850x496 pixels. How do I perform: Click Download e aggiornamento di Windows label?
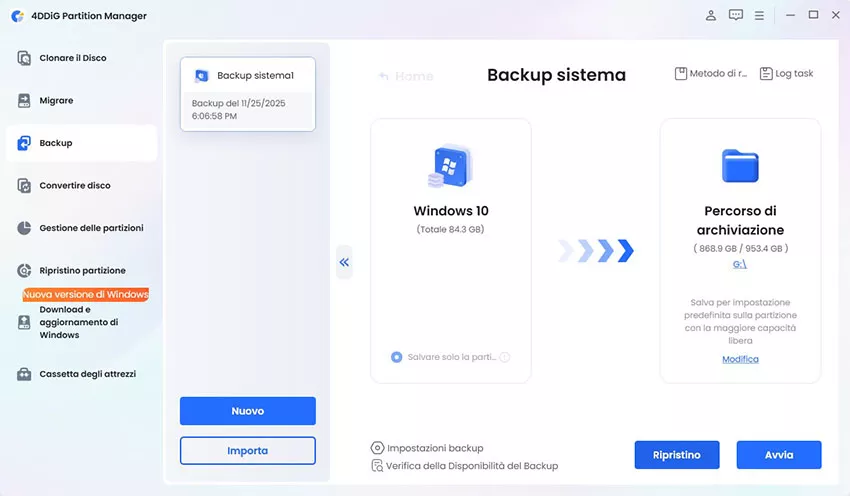(x=79, y=322)
